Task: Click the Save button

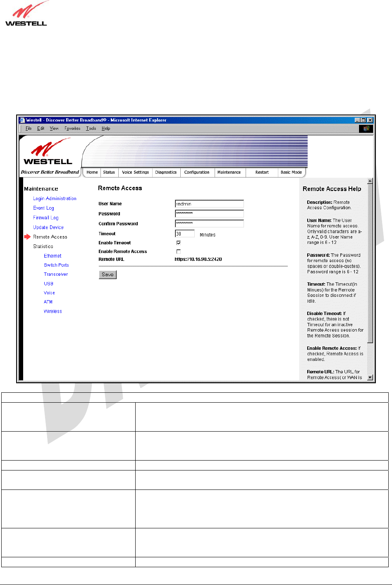Action: point(108,275)
